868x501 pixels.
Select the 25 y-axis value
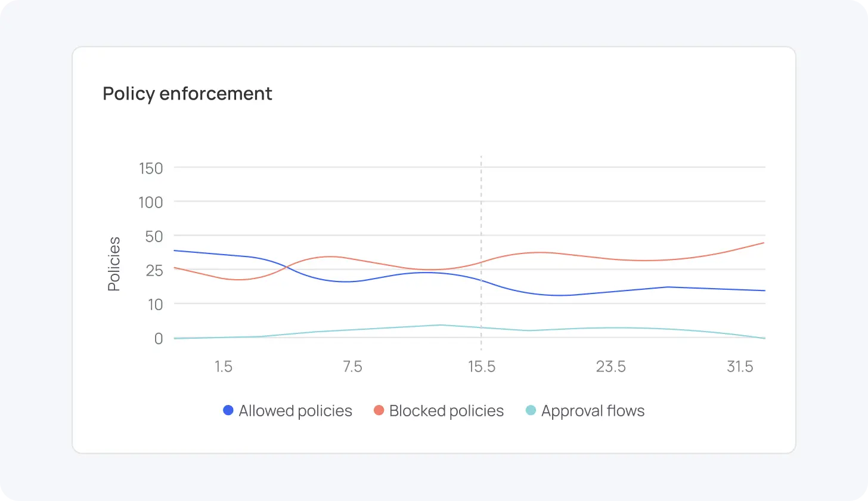click(154, 270)
